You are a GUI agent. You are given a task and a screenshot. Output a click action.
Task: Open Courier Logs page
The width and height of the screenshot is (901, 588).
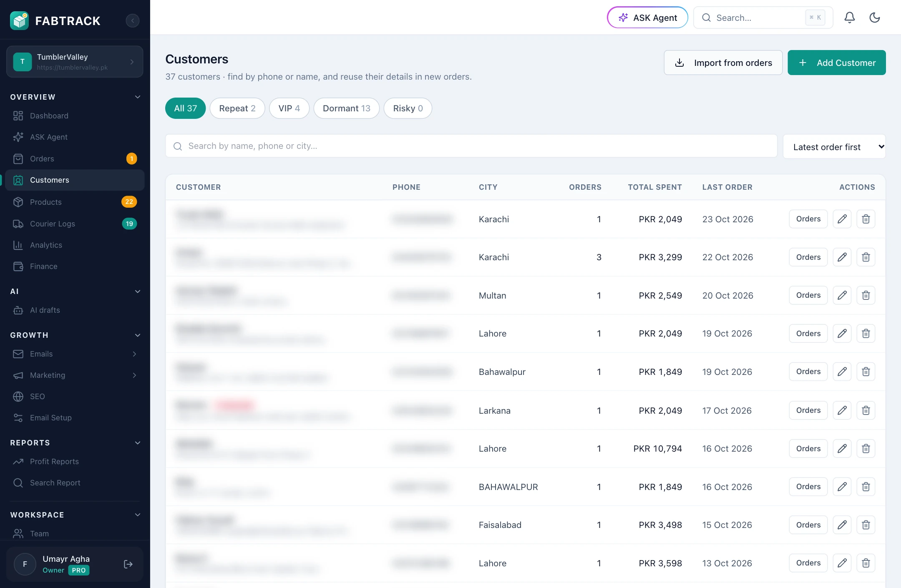[x=75, y=224]
